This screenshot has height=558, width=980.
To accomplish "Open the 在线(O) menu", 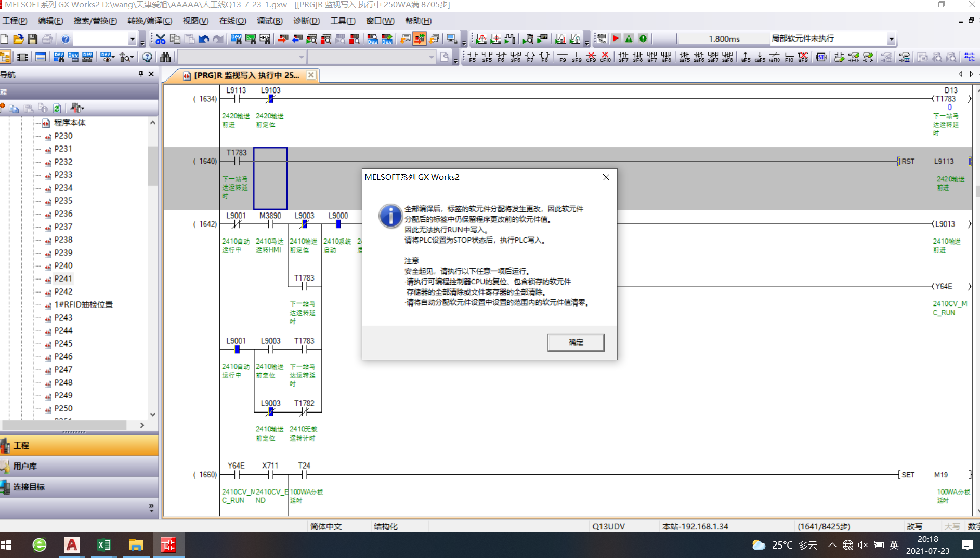I will [232, 21].
